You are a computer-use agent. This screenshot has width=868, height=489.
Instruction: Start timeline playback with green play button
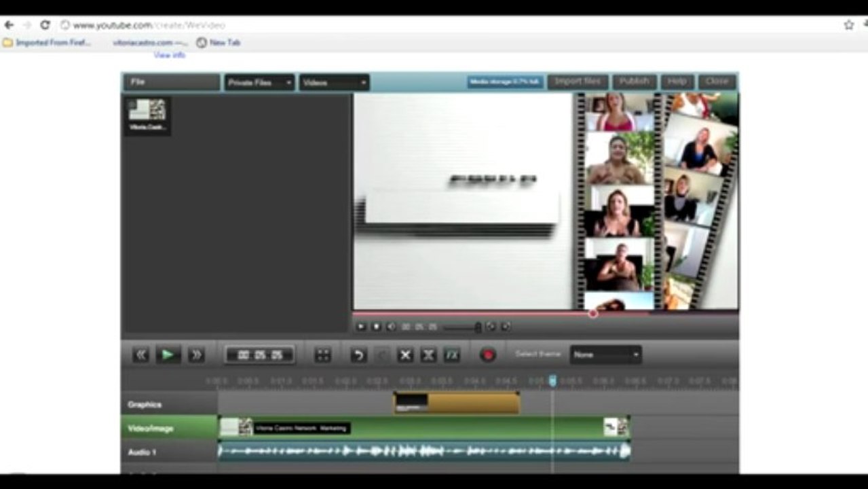pos(168,355)
